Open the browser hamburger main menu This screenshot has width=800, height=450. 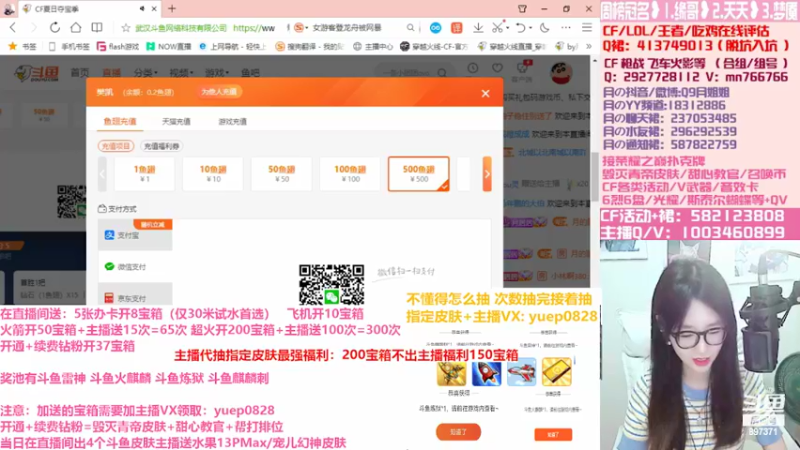point(587,28)
